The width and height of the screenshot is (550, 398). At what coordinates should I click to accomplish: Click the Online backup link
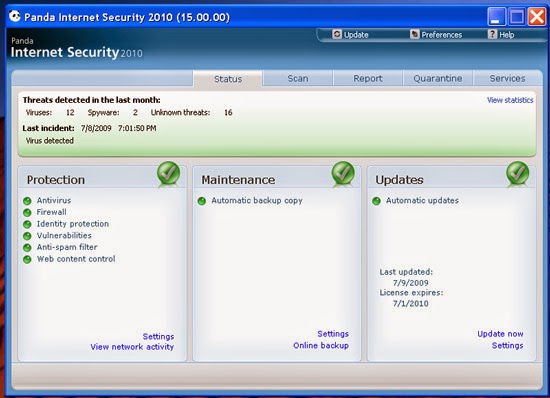[321, 345]
